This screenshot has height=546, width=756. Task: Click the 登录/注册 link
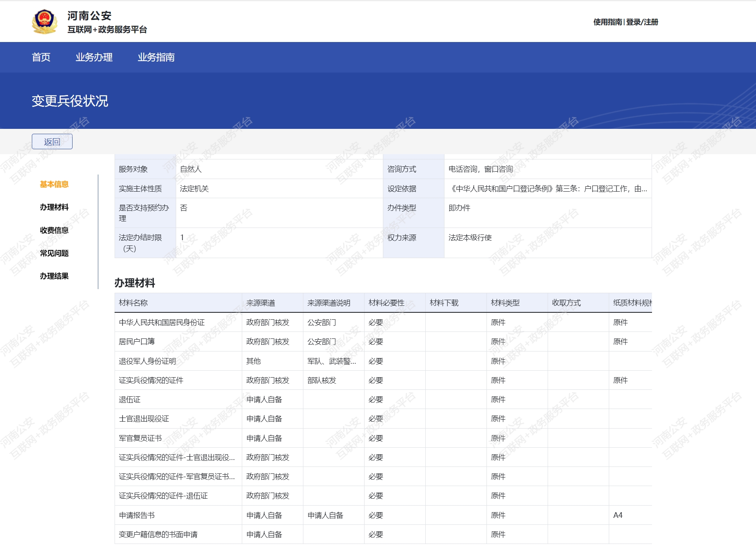click(642, 22)
